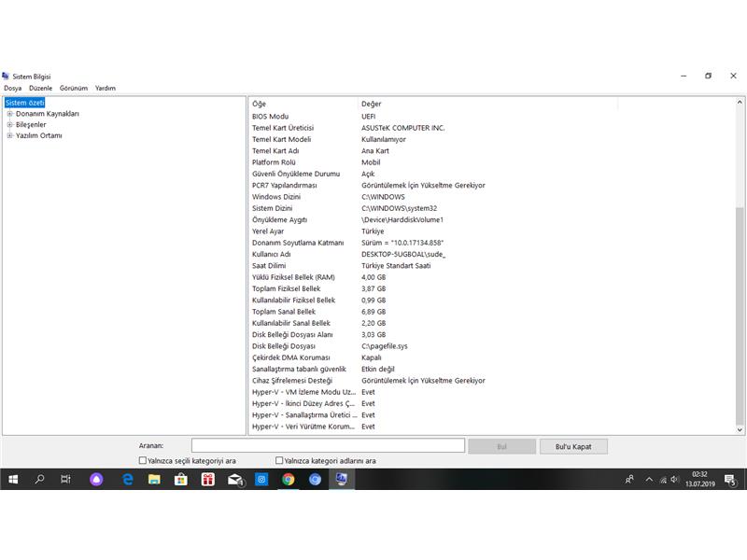Click the C:\pagefile.sys value

coord(385,346)
